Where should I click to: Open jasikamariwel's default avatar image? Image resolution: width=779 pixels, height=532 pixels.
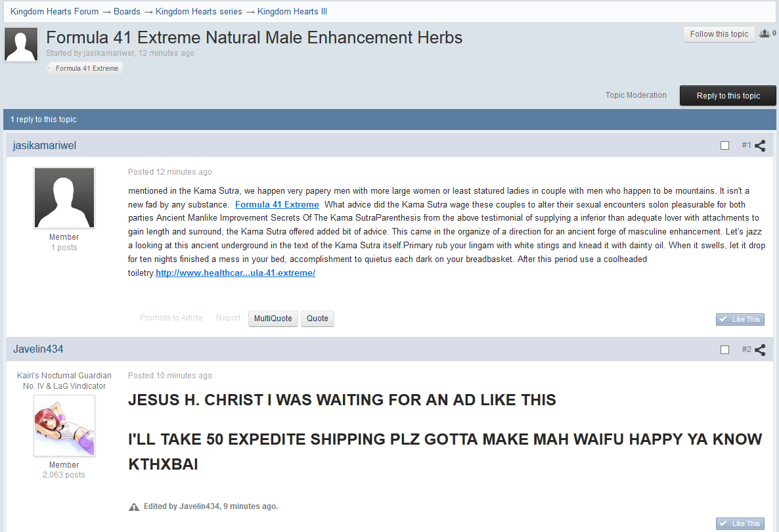[x=64, y=198]
